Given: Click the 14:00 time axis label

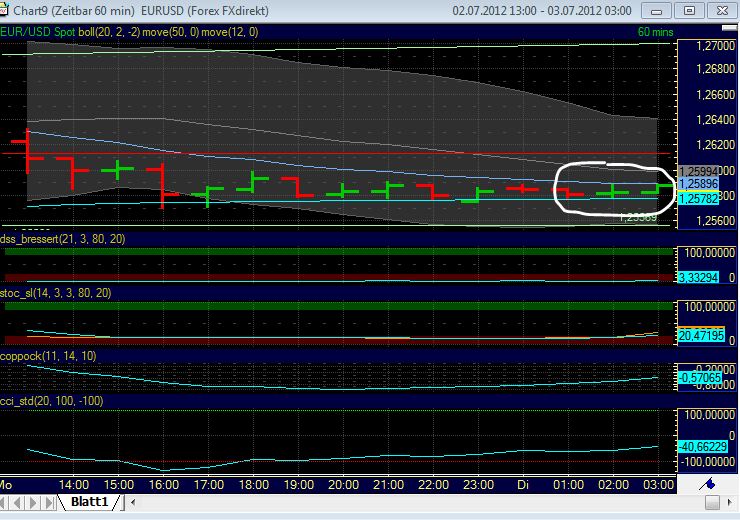Looking at the screenshot, I should click(x=74, y=485).
